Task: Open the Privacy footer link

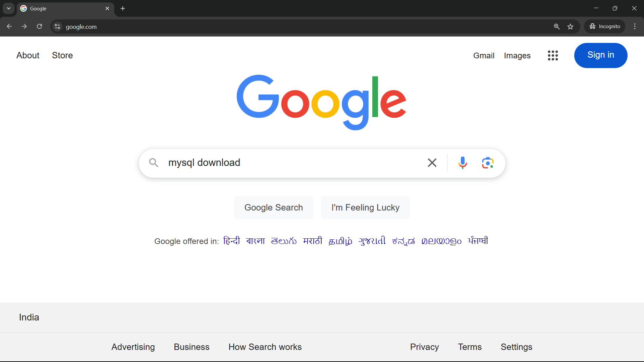Action: tap(424, 347)
